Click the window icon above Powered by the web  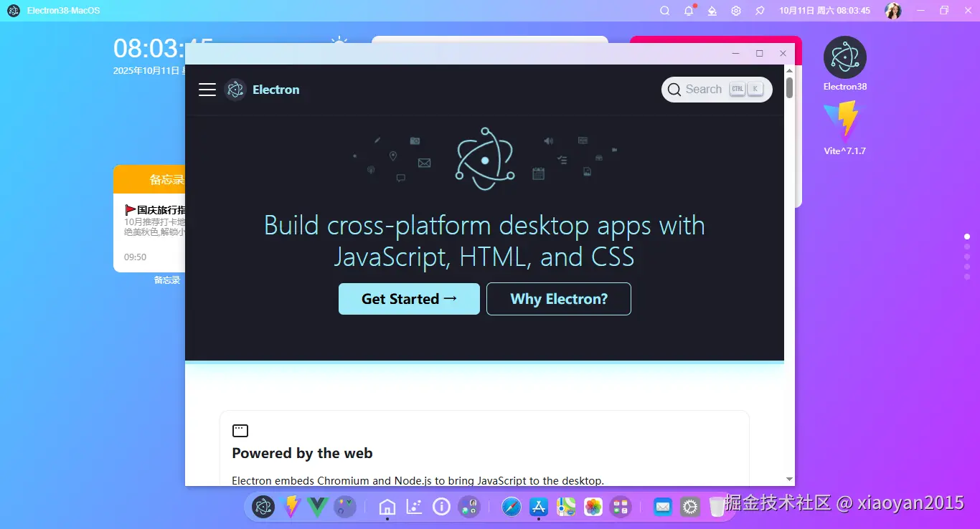coord(240,431)
